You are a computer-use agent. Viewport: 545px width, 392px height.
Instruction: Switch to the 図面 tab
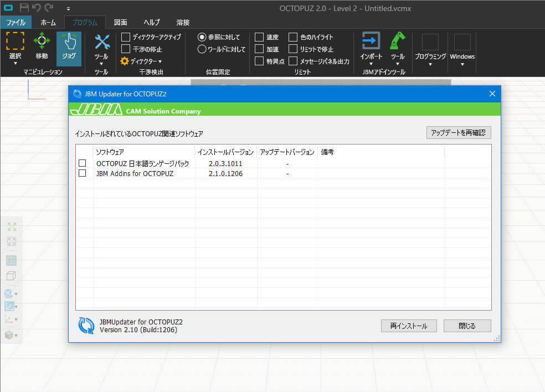click(x=120, y=22)
